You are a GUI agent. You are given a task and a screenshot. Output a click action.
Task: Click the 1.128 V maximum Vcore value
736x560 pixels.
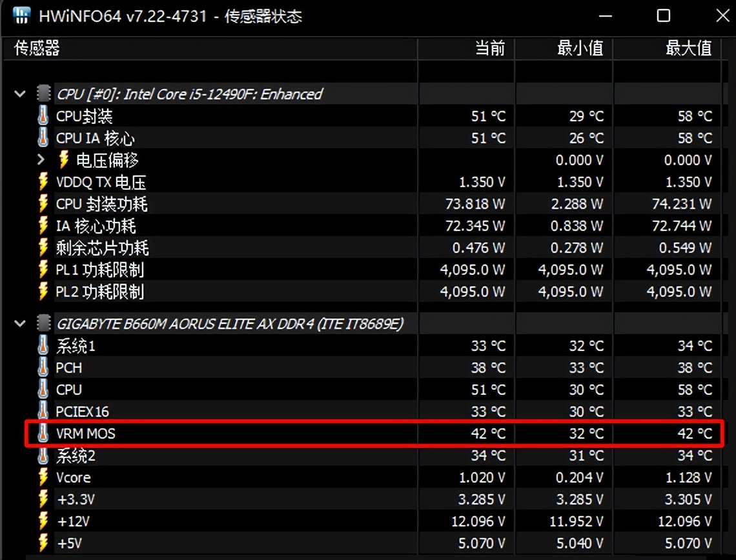[x=689, y=477]
